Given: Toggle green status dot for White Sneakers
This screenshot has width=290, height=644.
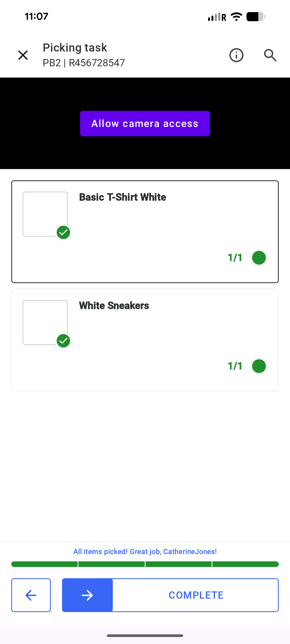Looking at the screenshot, I should pyautogui.click(x=259, y=366).
